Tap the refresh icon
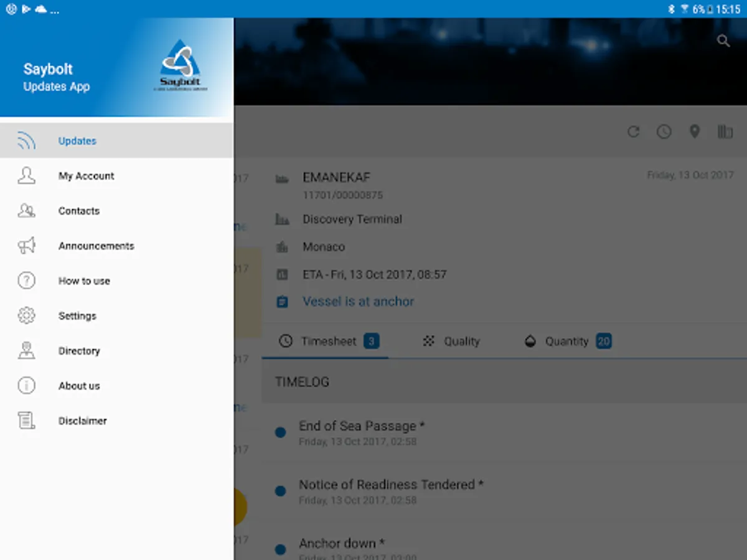747x560 pixels. 633,131
